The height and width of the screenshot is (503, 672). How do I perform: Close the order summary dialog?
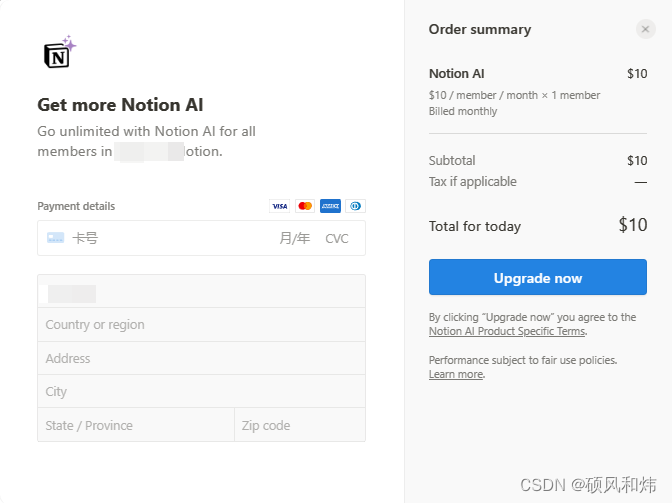click(645, 29)
